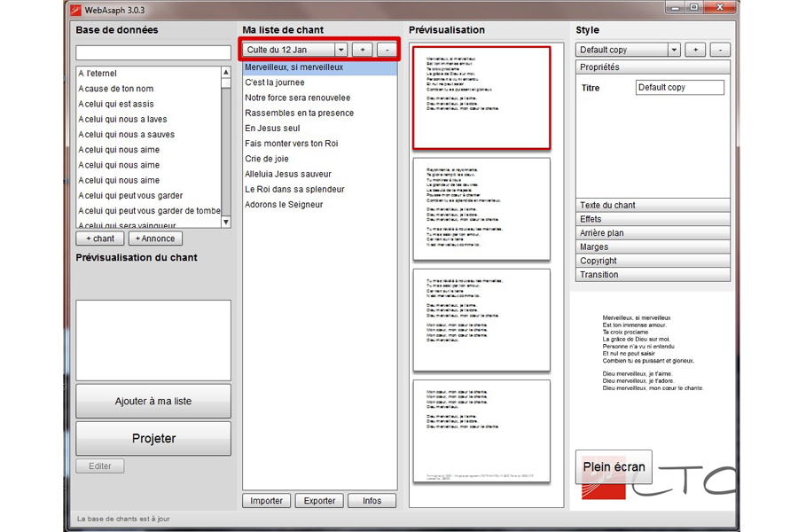Expand the 'Transition' section
The height and width of the screenshot is (532, 798).
tap(653, 275)
